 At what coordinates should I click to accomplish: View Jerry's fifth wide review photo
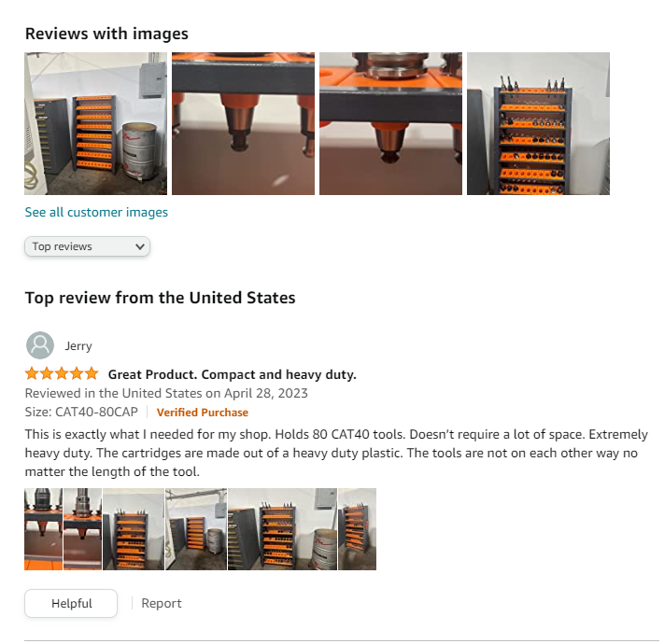[x=282, y=529]
